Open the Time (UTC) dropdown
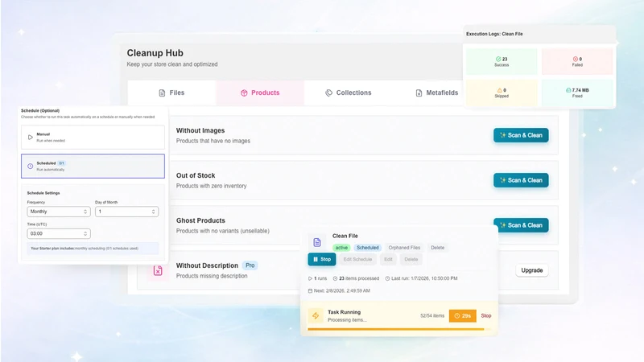This screenshot has height=362, width=644. click(59, 233)
